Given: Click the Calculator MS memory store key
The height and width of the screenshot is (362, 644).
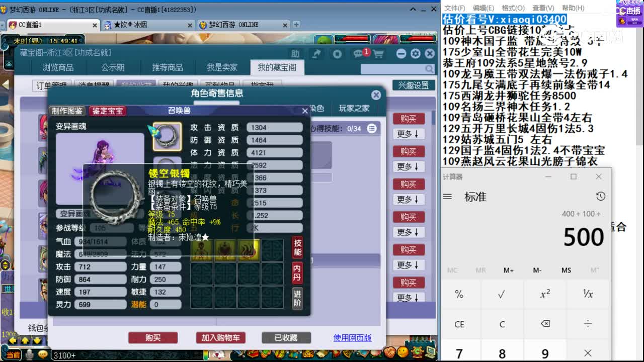Looking at the screenshot, I should click(566, 270).
